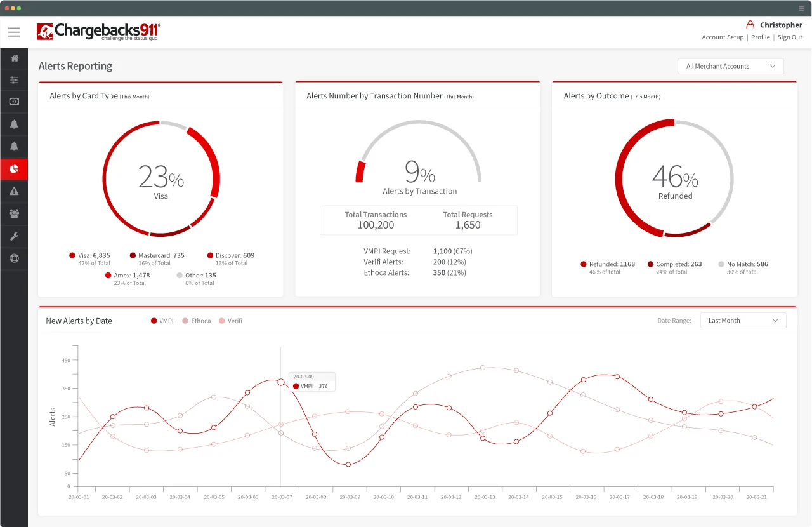Open the hamburger menu top left
The width and height of the screenshot is (812, 527).
(x=14, y=32)
